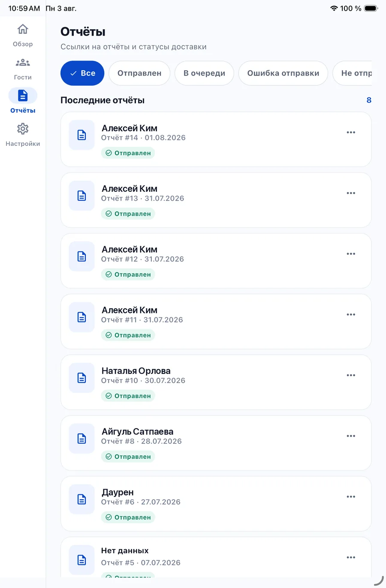This screenshot has height=588, width=386.
Task: Tap document icon of Наталья Орлова report
Action: [x=81, y=378]
